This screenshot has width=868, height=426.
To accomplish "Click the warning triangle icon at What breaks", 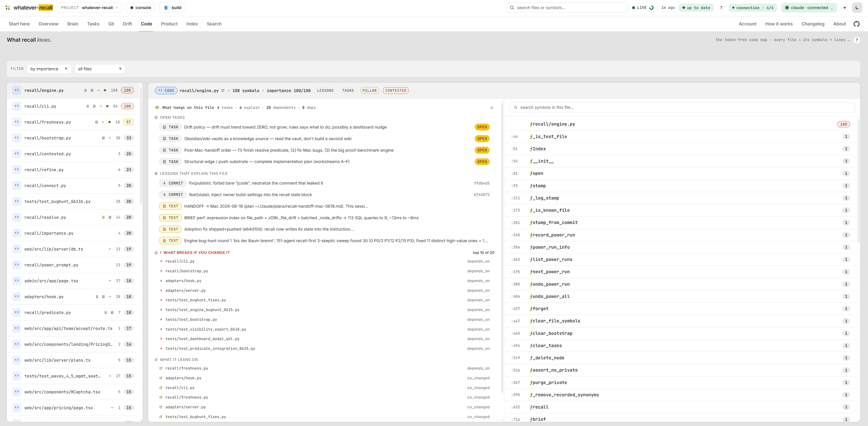I will click(156, 253).
